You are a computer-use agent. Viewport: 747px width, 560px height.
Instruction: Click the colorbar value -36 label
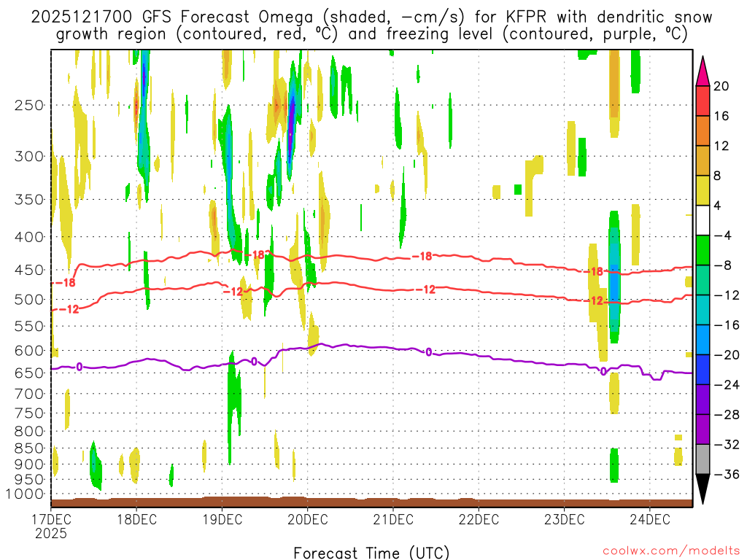click(x=727, y=474)
